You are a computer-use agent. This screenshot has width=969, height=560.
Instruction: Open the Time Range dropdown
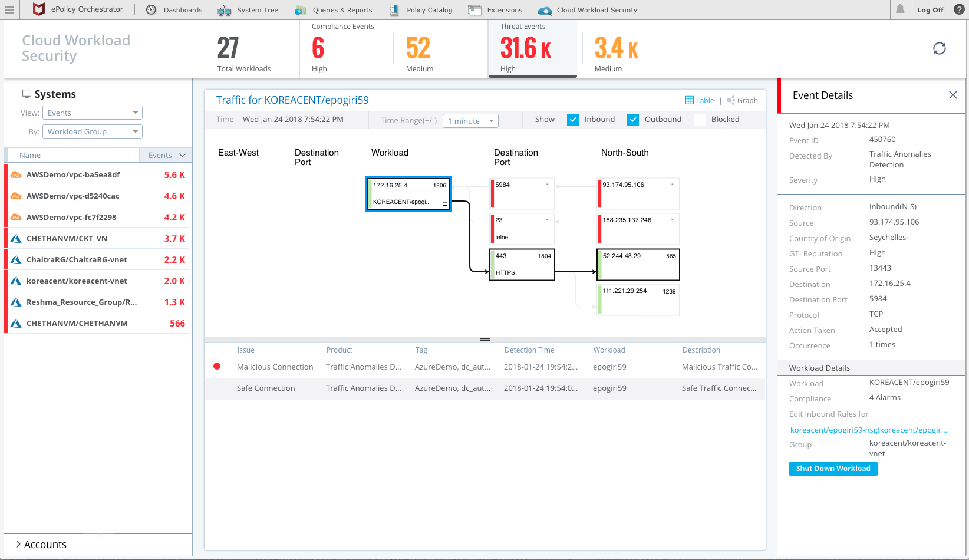[x=470, y=120]
